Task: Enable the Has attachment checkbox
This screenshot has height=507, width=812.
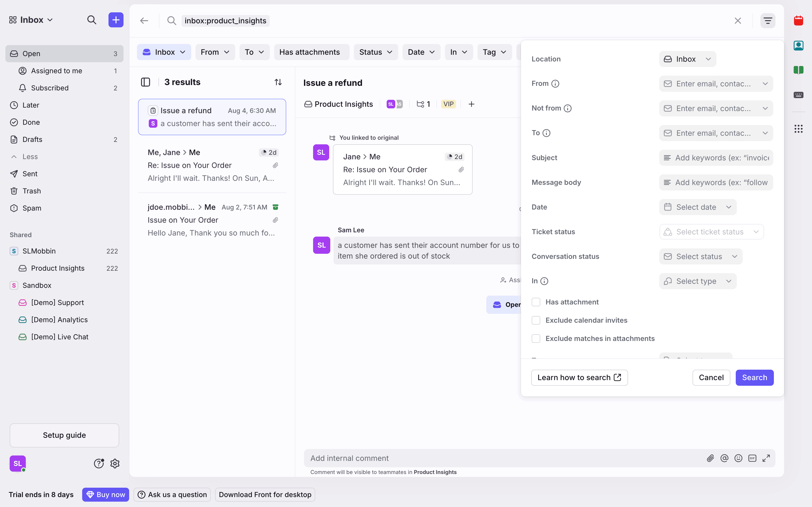Action: point(536,302)
